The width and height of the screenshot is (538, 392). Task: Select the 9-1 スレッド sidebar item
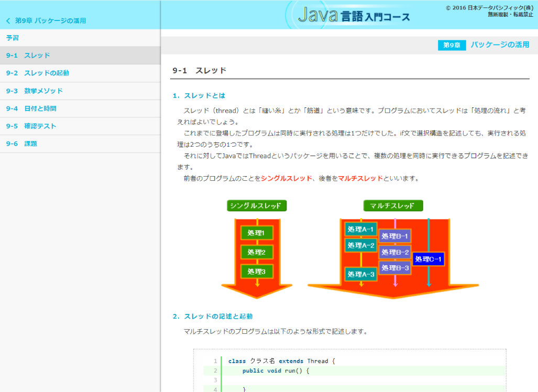(28, 56)
